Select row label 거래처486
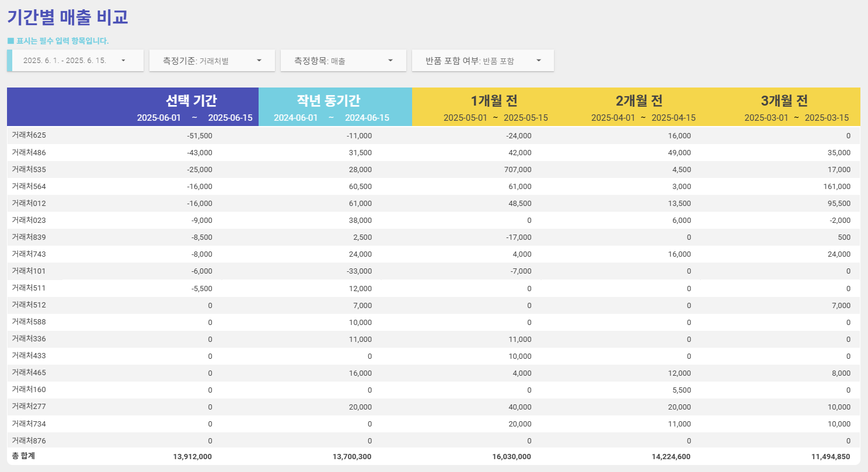The height and width of the screenshot is (472, 868). tap(29, 152)
